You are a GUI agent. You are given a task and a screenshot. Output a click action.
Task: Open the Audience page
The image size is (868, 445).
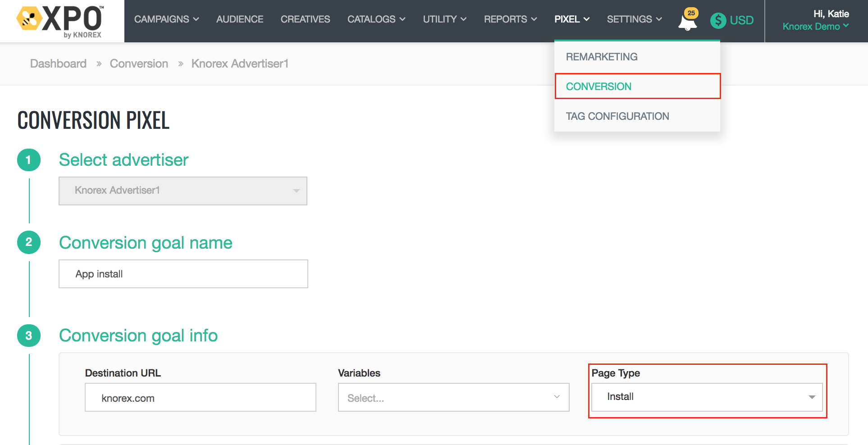[240, 19]
